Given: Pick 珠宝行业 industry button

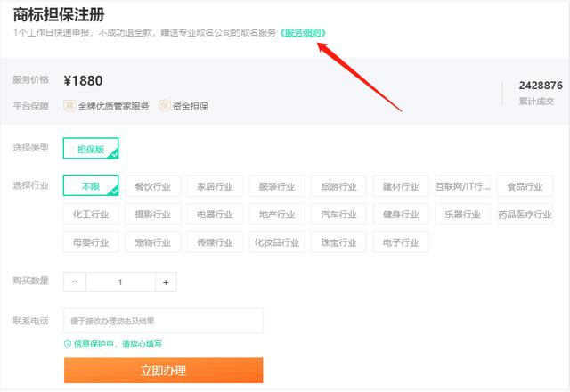Looking at the screenshot, I should [x=338, y=242].
